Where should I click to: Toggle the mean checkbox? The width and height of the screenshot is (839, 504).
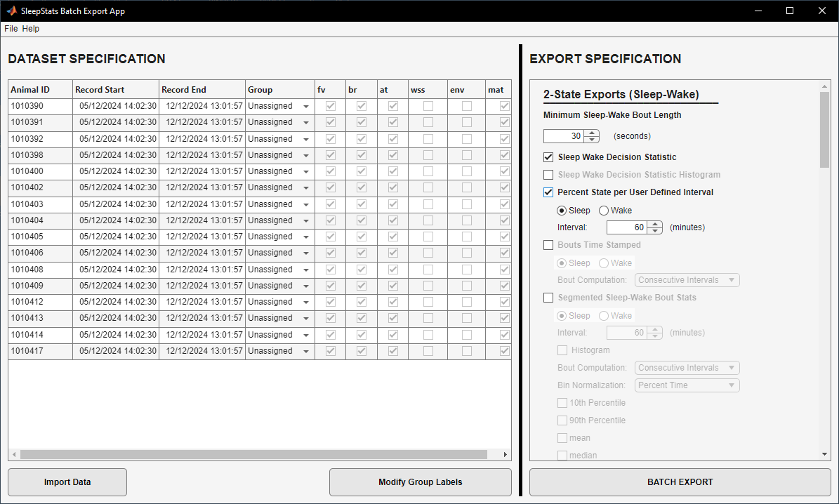(x=562, y=438)
